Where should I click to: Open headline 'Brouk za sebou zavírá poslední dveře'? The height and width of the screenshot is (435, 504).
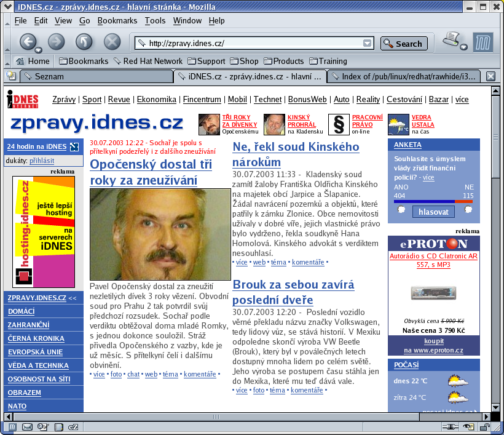coord(293,292)
